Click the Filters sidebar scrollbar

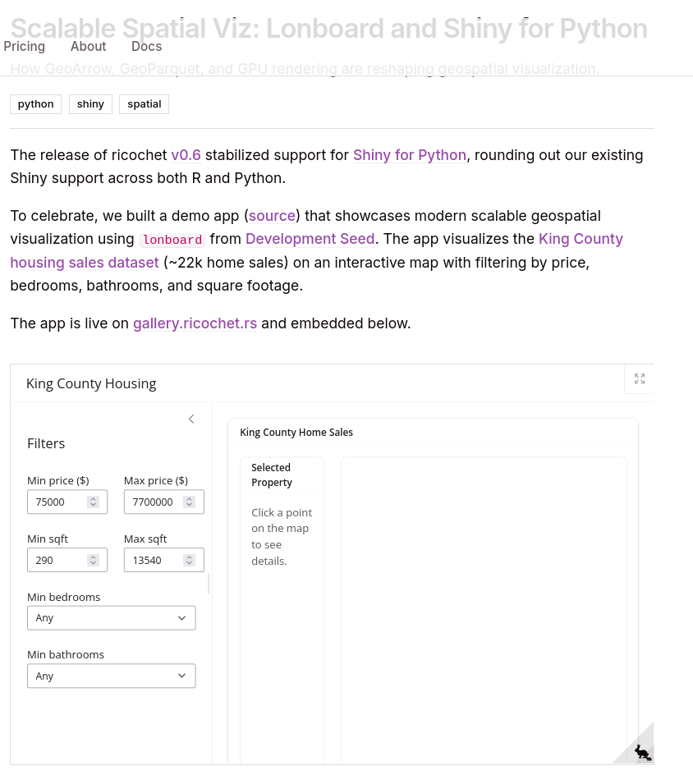pos(209,584)
